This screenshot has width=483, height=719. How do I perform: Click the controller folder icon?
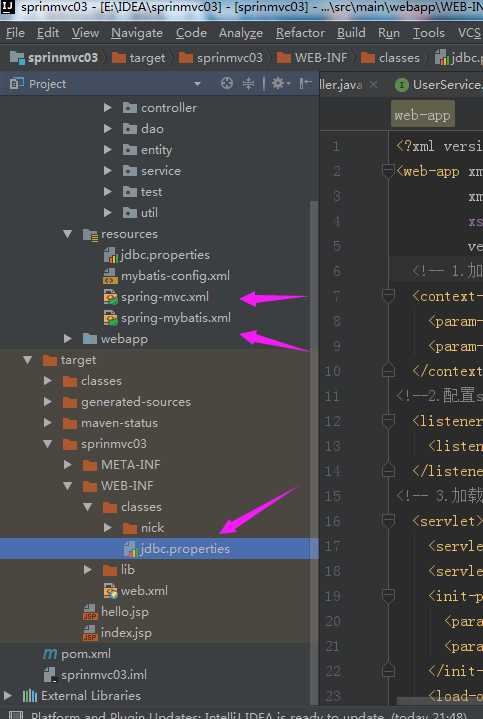129,108
